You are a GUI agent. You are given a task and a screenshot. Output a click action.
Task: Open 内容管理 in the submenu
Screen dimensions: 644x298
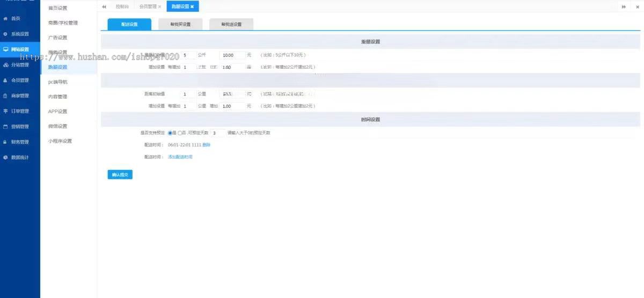pos(57,97)
